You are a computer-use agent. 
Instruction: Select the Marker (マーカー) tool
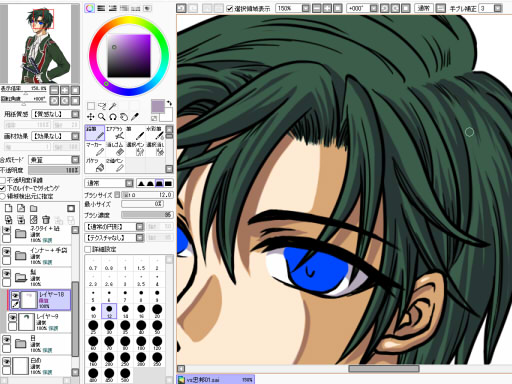tap(95, 149)
